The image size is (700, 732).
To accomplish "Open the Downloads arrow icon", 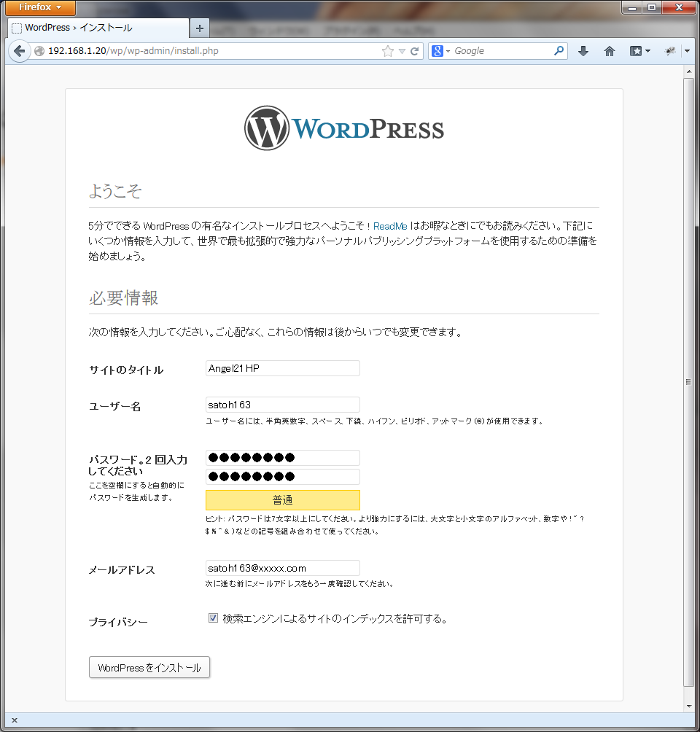I will 583,51.
